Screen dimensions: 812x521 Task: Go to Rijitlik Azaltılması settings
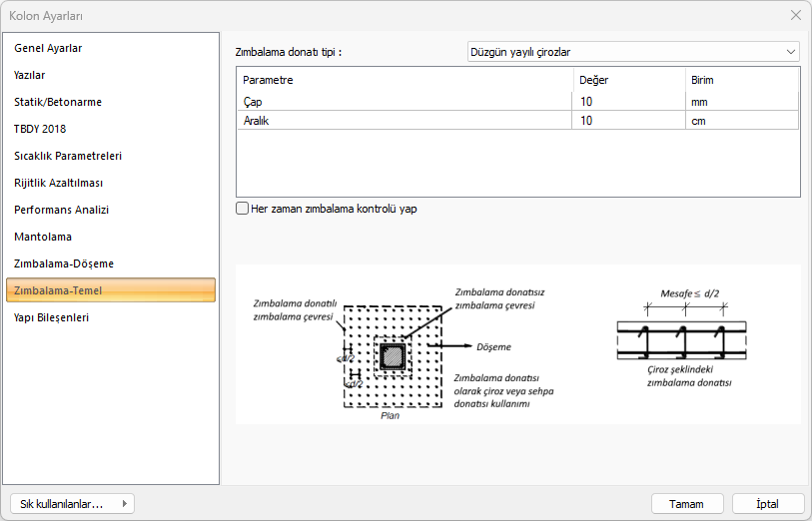[59, 183]
